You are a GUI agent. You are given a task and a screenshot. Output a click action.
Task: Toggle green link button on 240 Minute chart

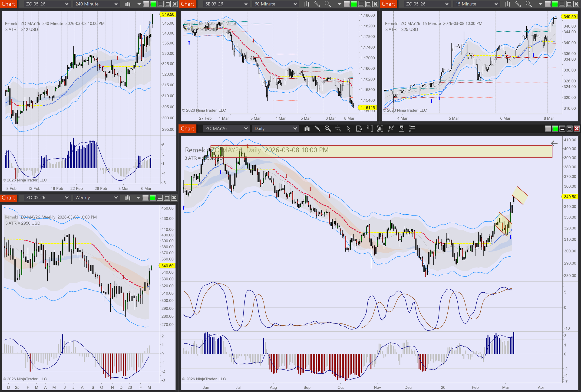pyautogui.click(x=153, y=4)
